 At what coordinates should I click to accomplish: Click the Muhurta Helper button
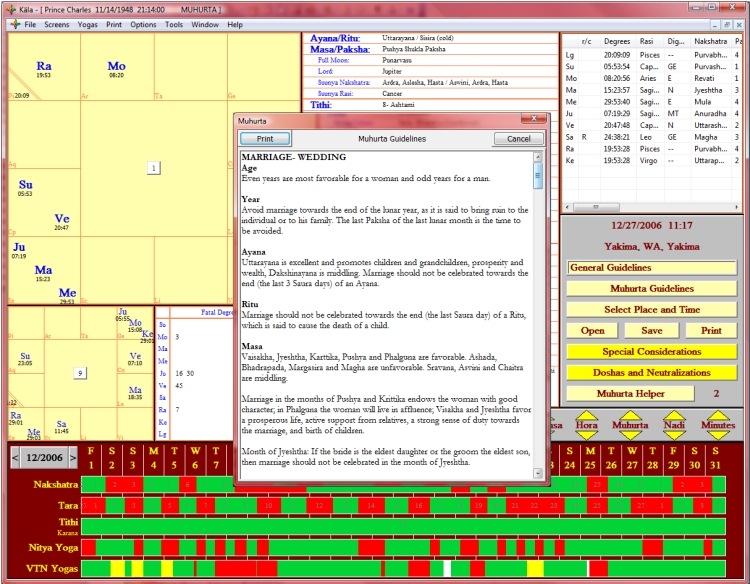coord(630,394)
